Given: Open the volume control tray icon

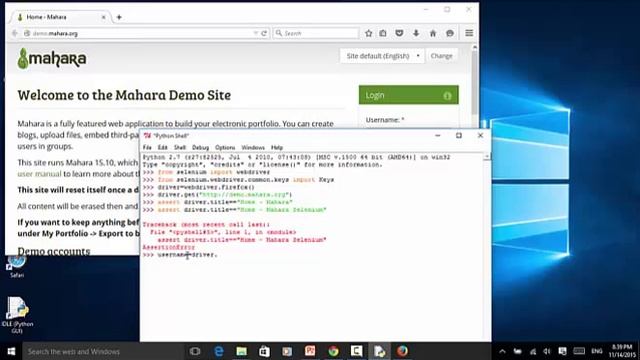Looking at the screenshot, I should click(x=547, y=351).
